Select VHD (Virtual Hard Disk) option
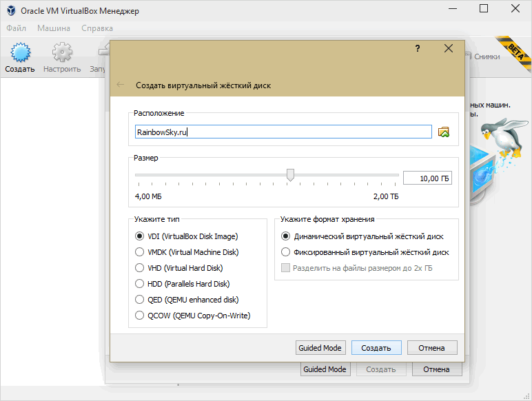This screenshot has width=532, height=401. pos(178,268)
